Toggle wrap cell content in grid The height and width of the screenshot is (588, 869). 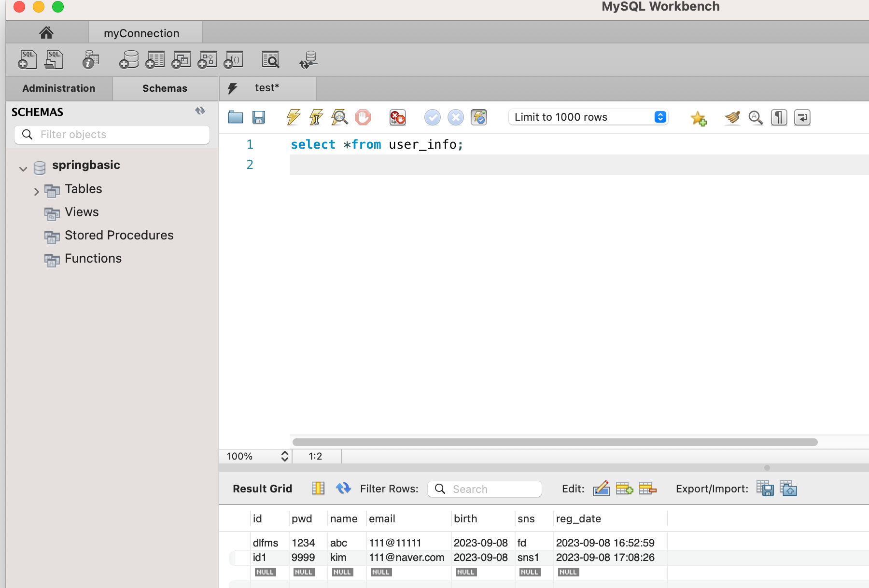point(318,489)
